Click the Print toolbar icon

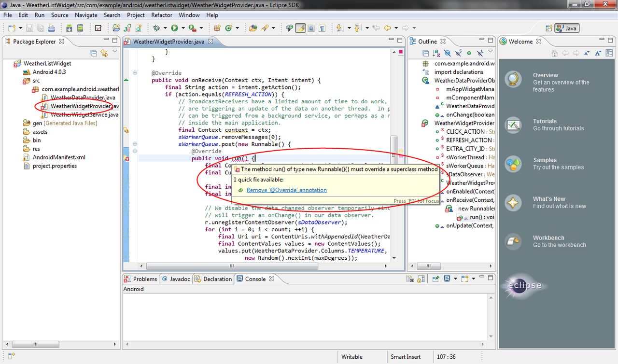point(51,28)
